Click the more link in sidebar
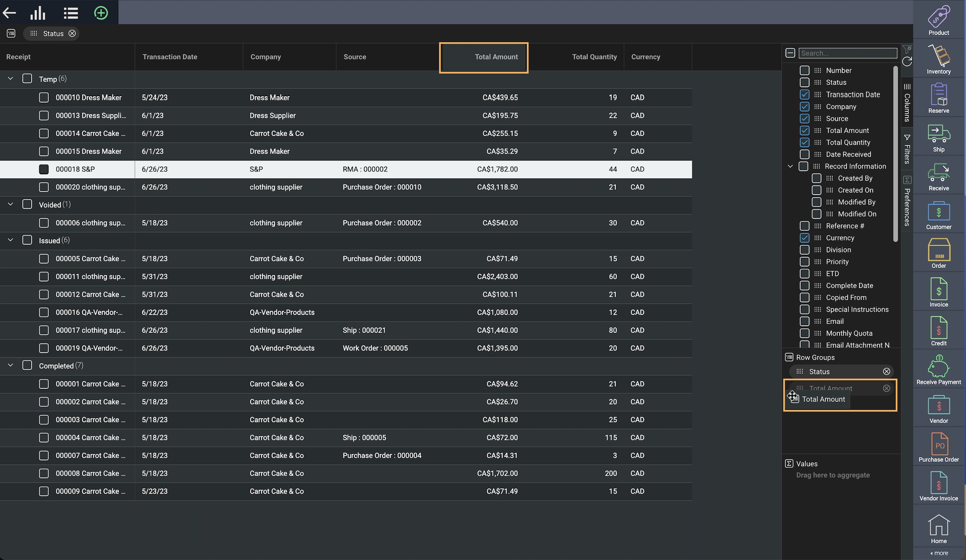Image resolution: width=966 pixels, height=560 pixels. pyautogui.click(x=939, y=553)
